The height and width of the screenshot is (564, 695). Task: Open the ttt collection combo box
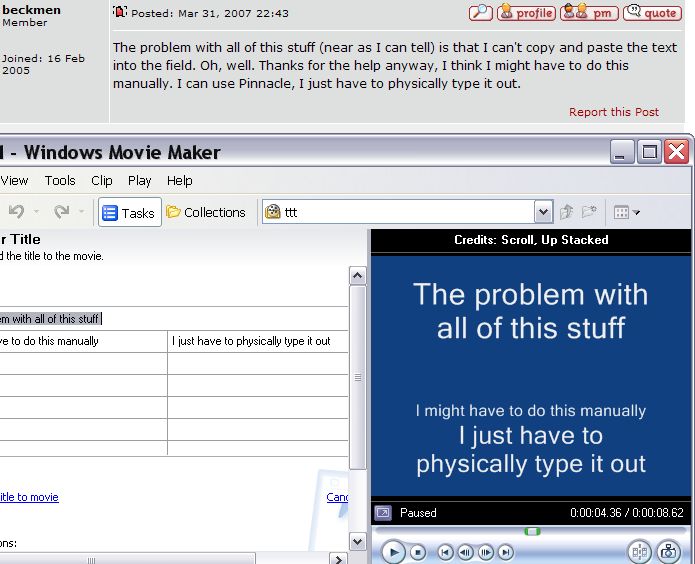click(x=407, y=212)
